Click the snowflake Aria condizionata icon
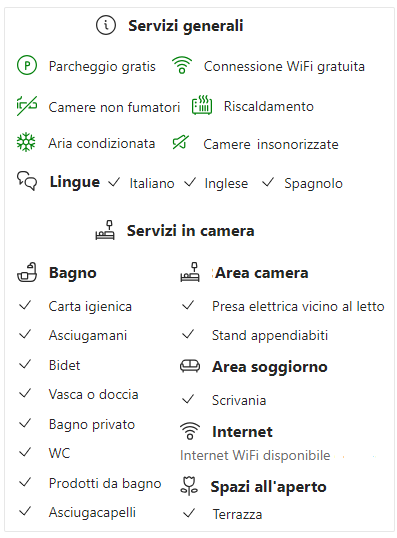 coord(26,142)
